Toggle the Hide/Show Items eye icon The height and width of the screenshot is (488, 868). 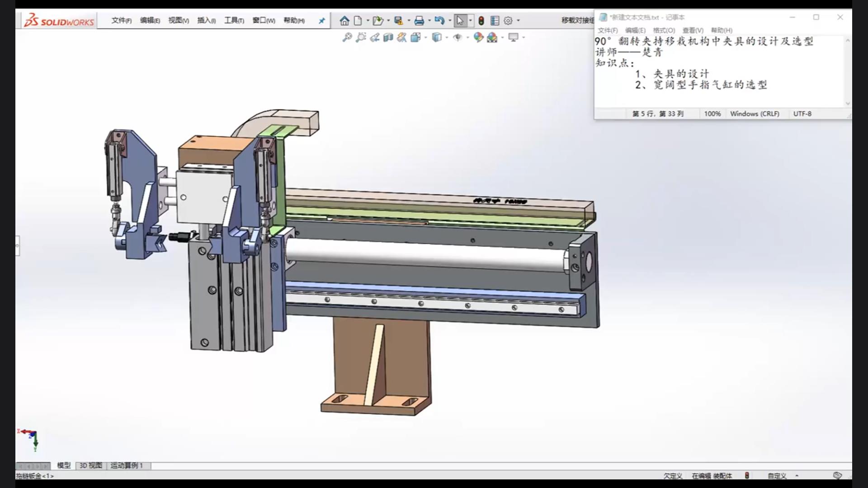pyautogui.click(x=458, y=38)
